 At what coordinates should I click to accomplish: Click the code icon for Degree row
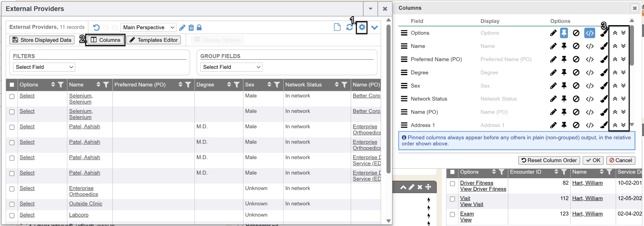(x=590, y=73)
